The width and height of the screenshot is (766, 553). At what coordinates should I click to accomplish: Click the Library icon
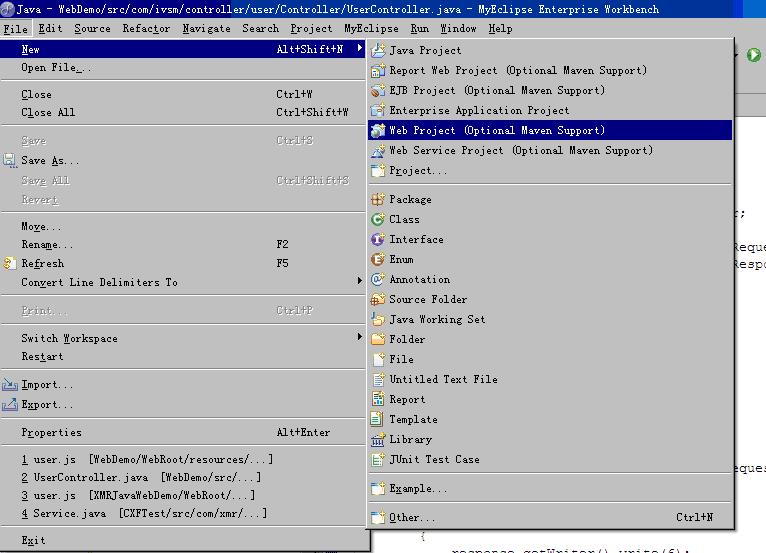378,439
